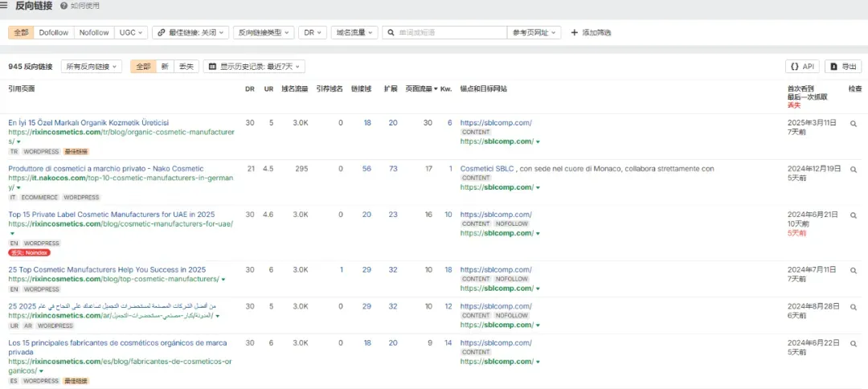The width and height of the screenshot is (868, 389).
Task: Expand arrow after top-cosmetic-manufacturers URL
Action: point(223,280)
